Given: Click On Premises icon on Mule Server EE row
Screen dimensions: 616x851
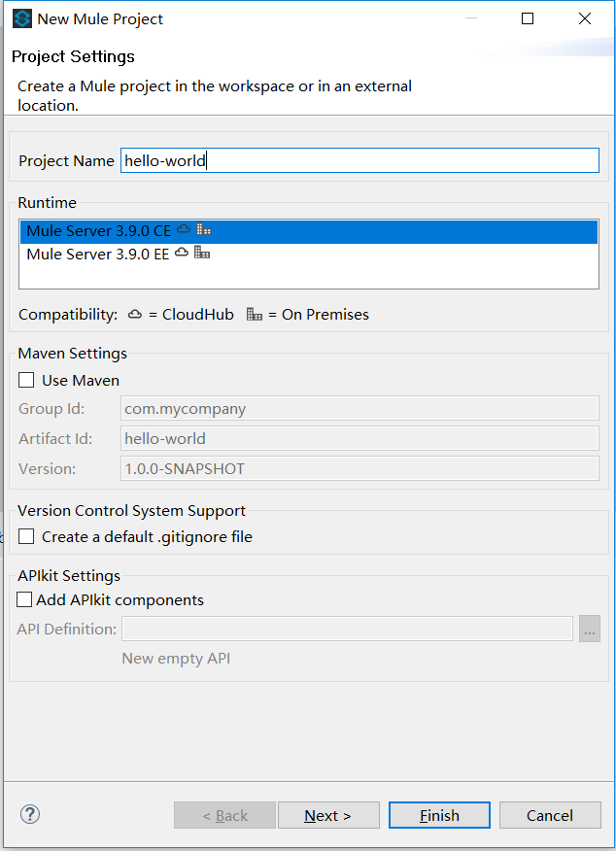Looking at the screenshot, I should (x=202, y=253).
